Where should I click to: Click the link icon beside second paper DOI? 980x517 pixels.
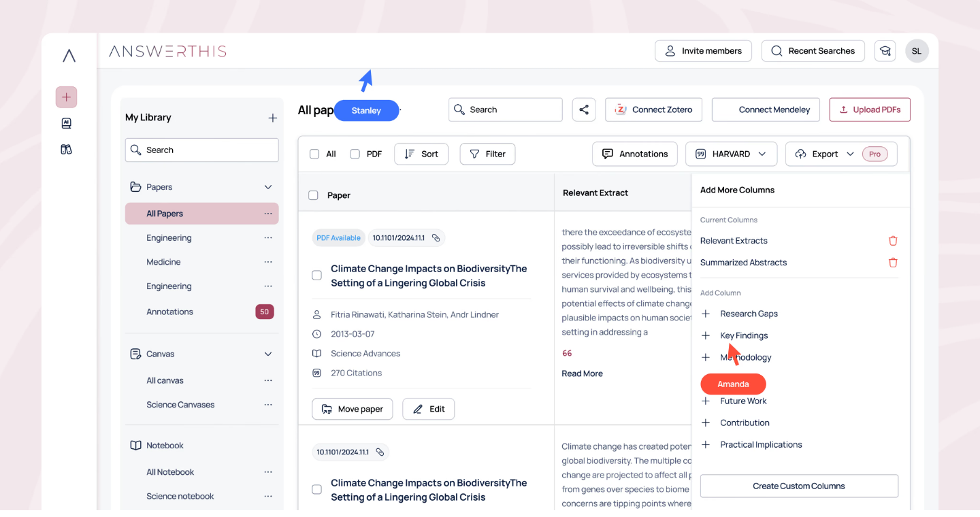(380, 452)
